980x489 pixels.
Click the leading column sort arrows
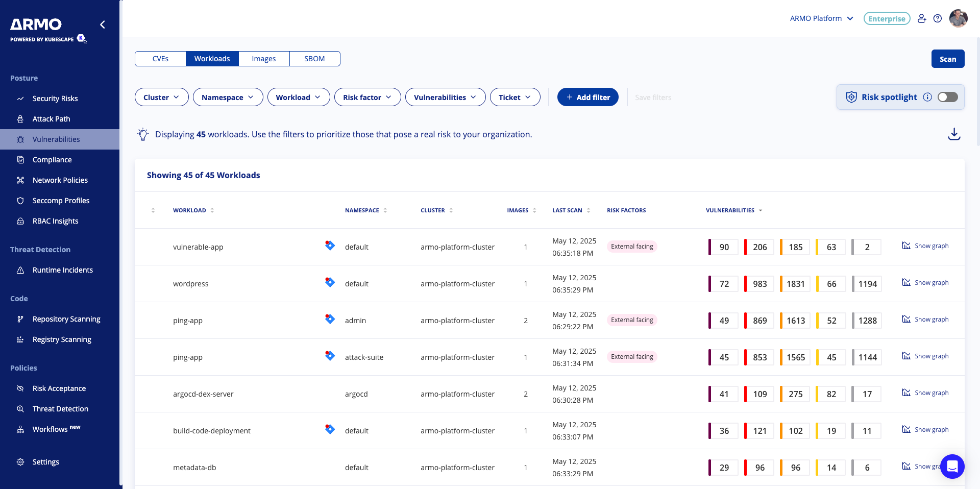153,210
